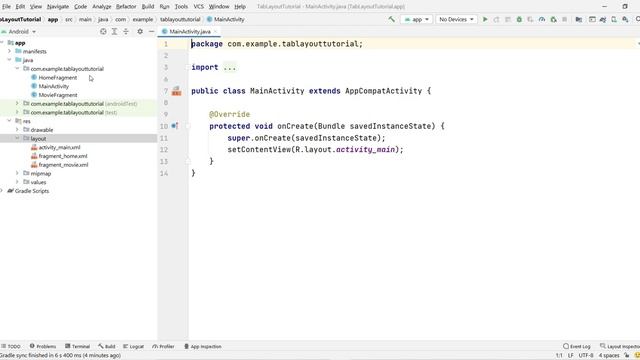
Task: Open the Android view selector dropdown
Action: click(x=19, y=31)
